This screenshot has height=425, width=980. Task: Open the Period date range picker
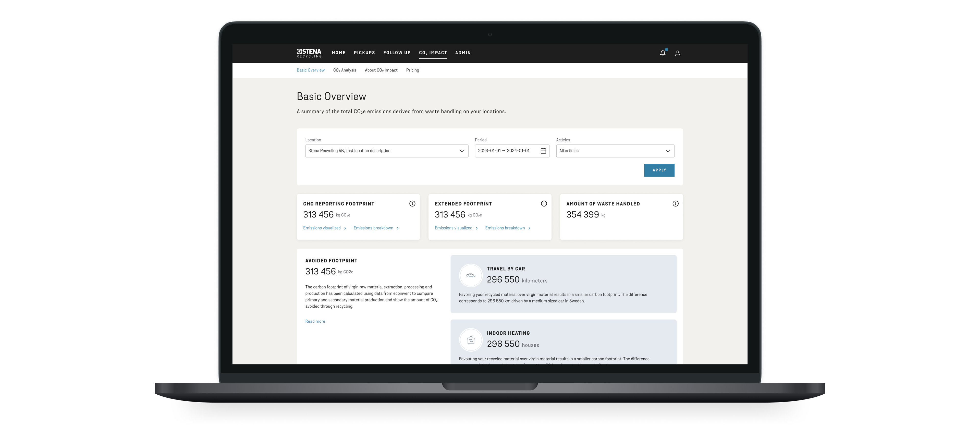click(x=504, y=151)
